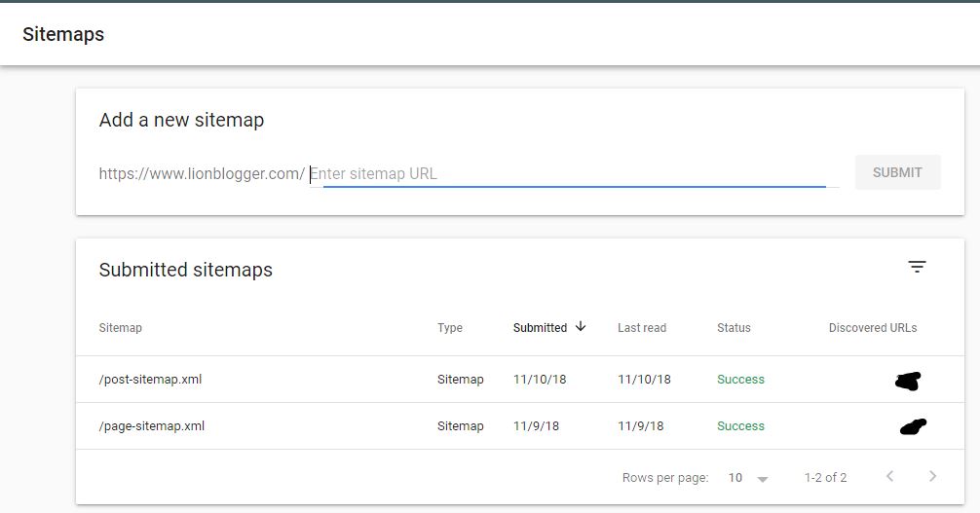Click the Discovered URLs column header

click(x=873, y=328)
